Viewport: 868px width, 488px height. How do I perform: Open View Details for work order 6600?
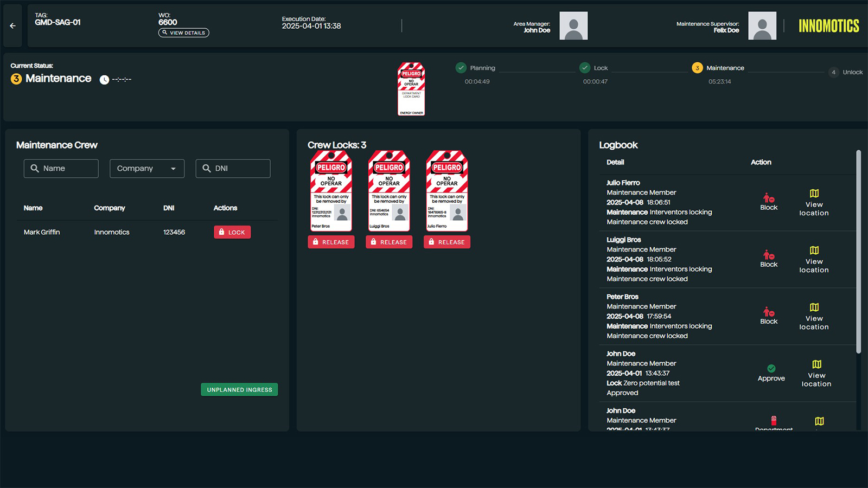[x=183, y=33]
